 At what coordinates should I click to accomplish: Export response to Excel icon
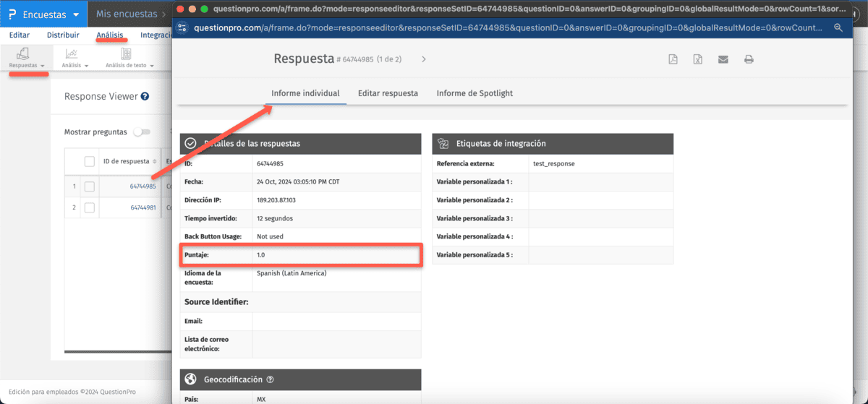698,59
